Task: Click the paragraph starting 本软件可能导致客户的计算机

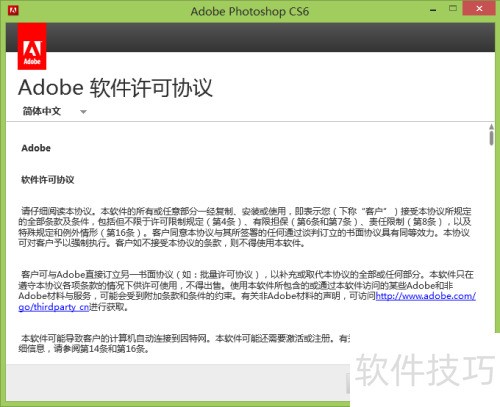Action: click(x=184, y=344)
